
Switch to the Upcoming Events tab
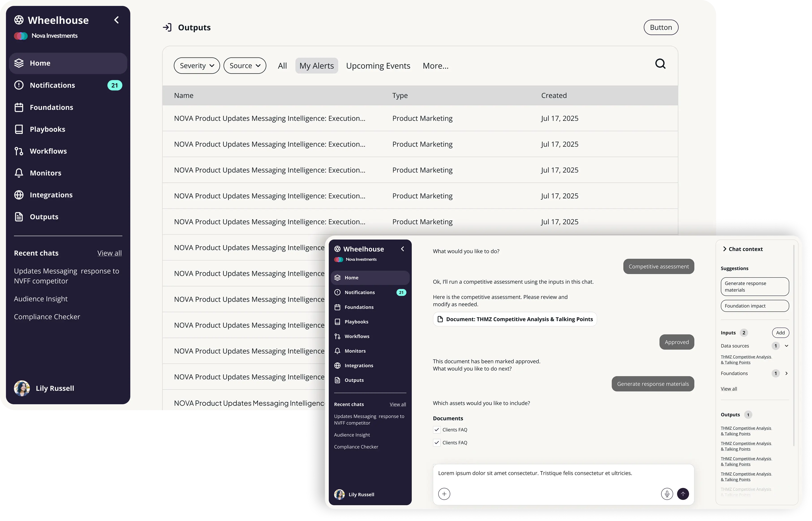tap(378, 66)
